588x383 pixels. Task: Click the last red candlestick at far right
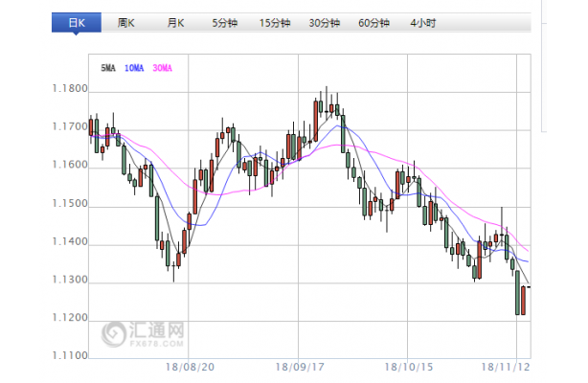[525, 301]
